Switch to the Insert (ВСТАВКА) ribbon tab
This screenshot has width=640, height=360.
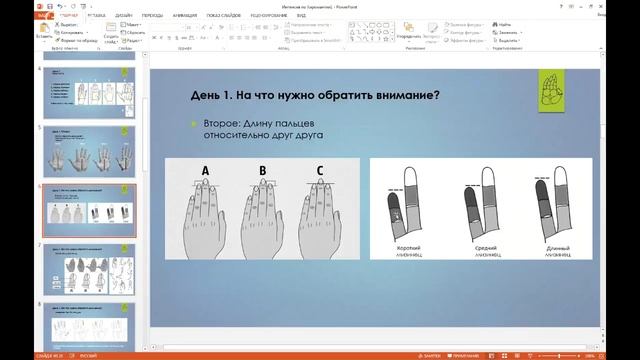pyautogui.click(x=96, y=16)
